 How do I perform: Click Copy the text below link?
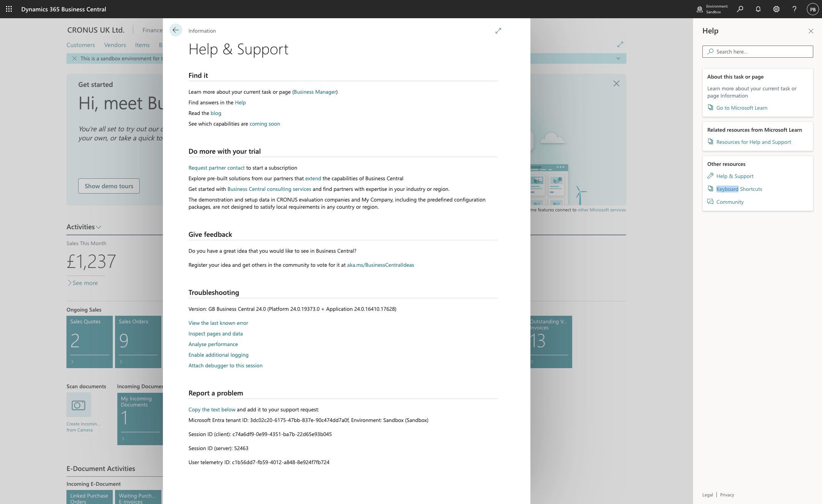(x=212, y=409)
